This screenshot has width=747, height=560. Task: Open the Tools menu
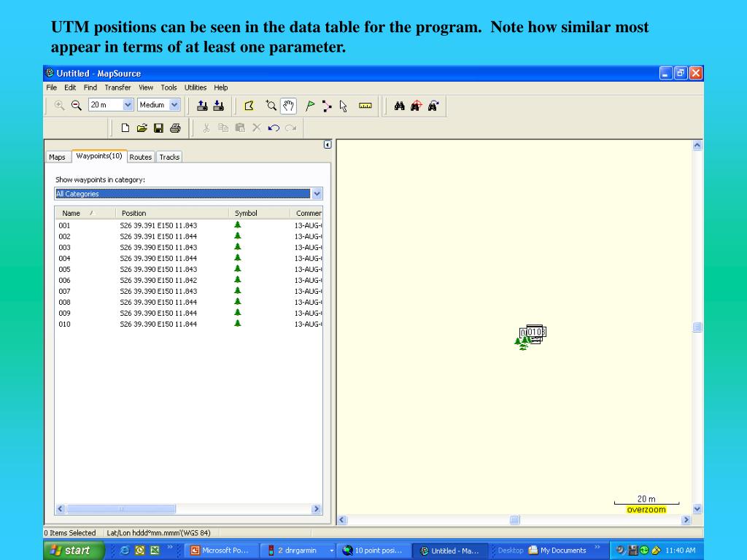169,87
